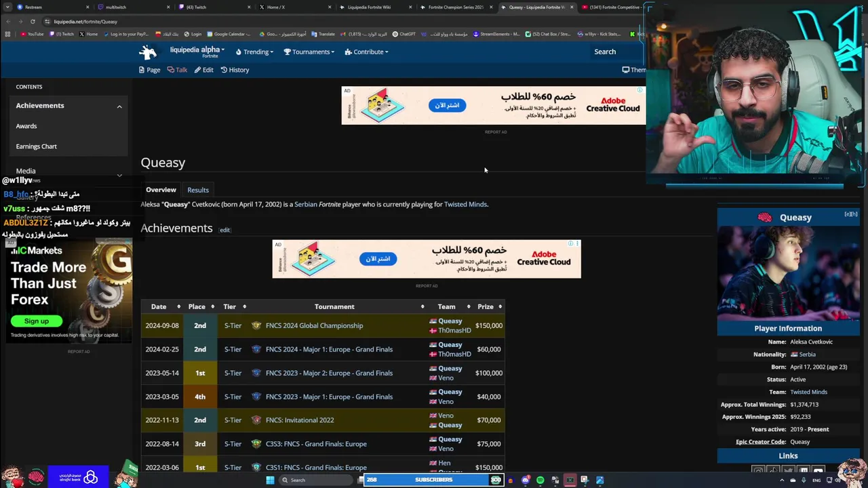Image resolution: width=868 pixels, height=488 pixels.
Task: View the page History
Action: (x=235, y=70)
